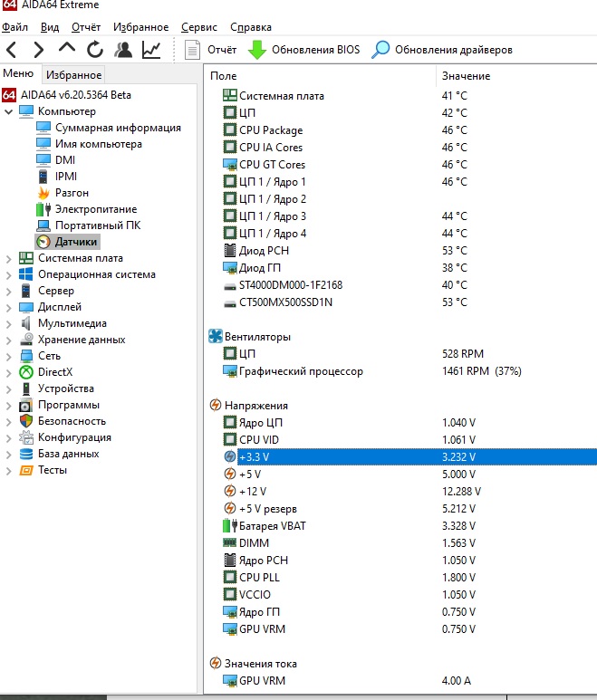Expand the DirectX tree node

point(8,373)
